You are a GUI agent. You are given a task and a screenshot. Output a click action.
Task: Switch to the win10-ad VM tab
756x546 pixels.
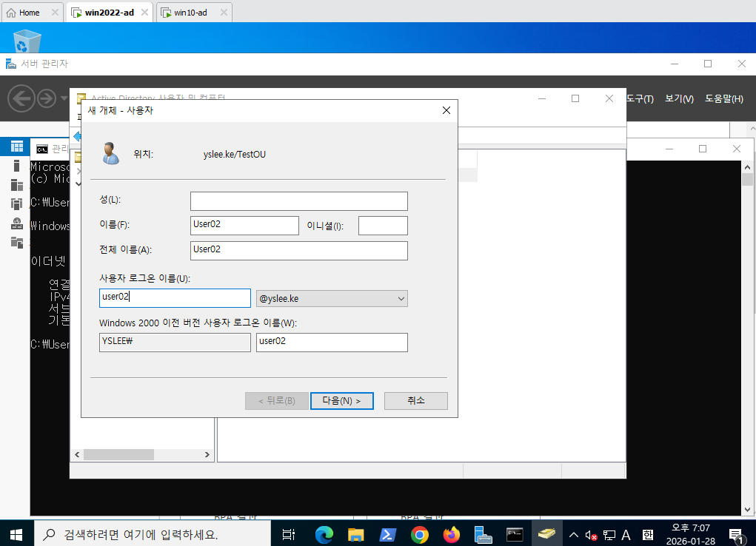[x=190, y=13]
